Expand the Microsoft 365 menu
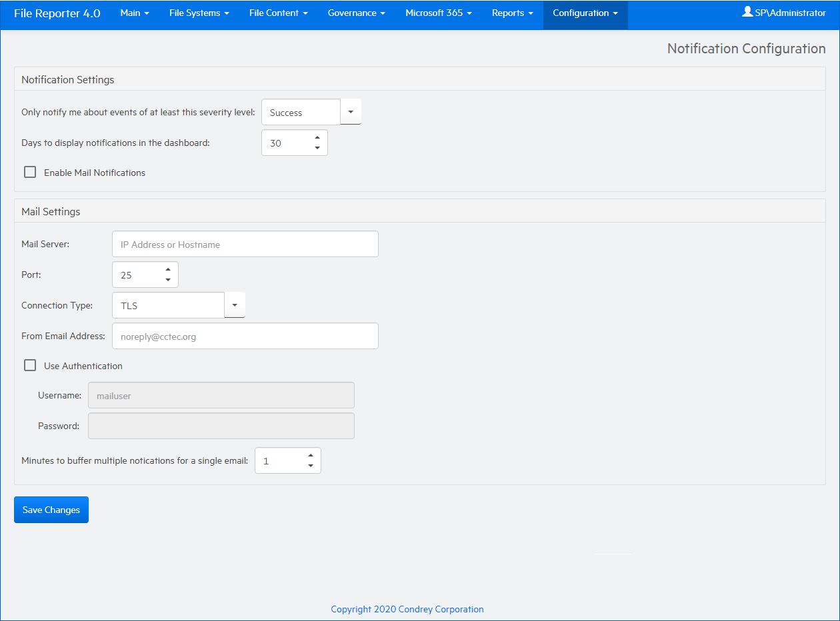 [438, 13]
